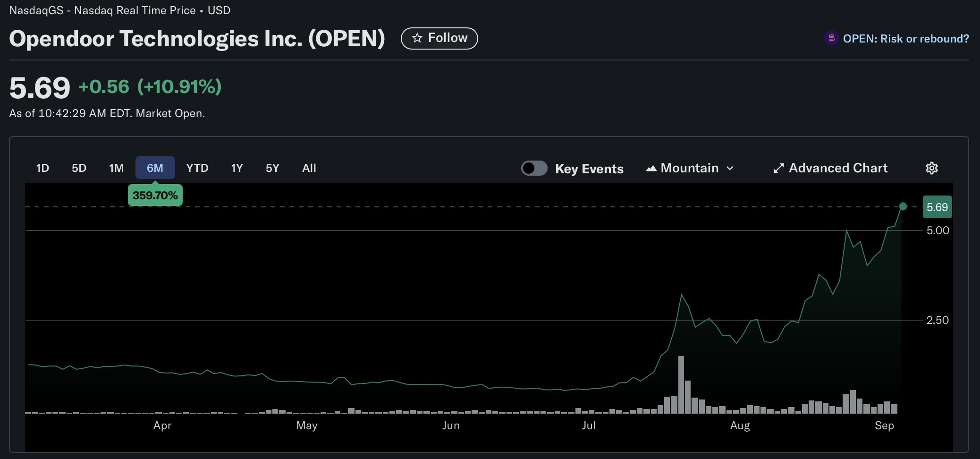980x459 pixels.
Task: Click the May month label on axis
Action: [x=307, y=425]
